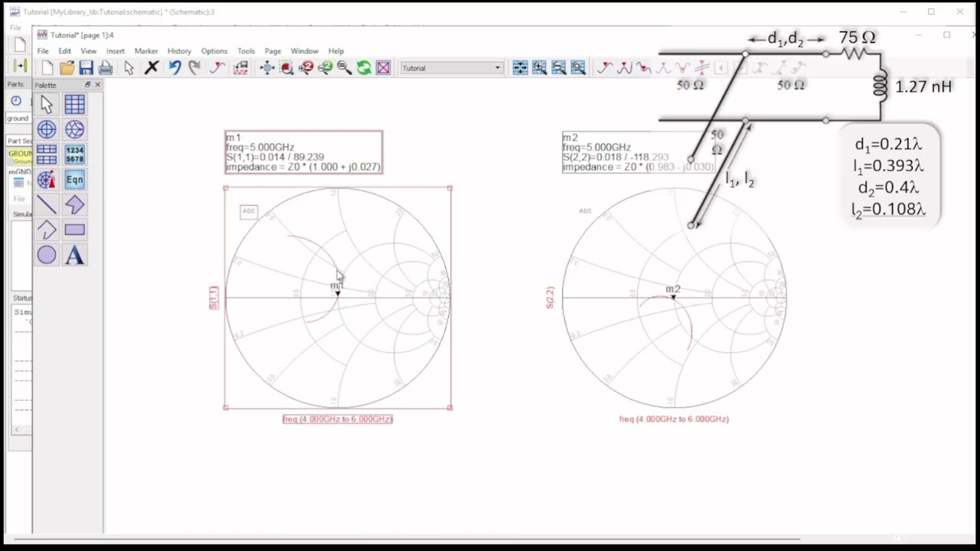Open the History menu

(179, 51)
